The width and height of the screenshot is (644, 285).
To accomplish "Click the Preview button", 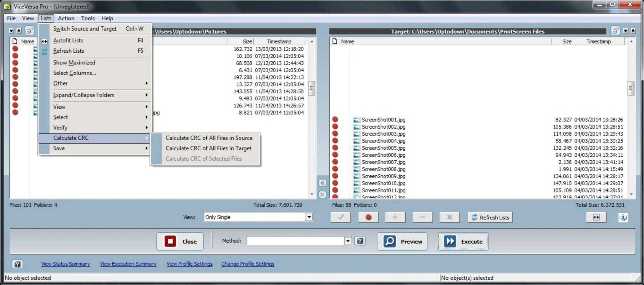I will tap(402, 241).
